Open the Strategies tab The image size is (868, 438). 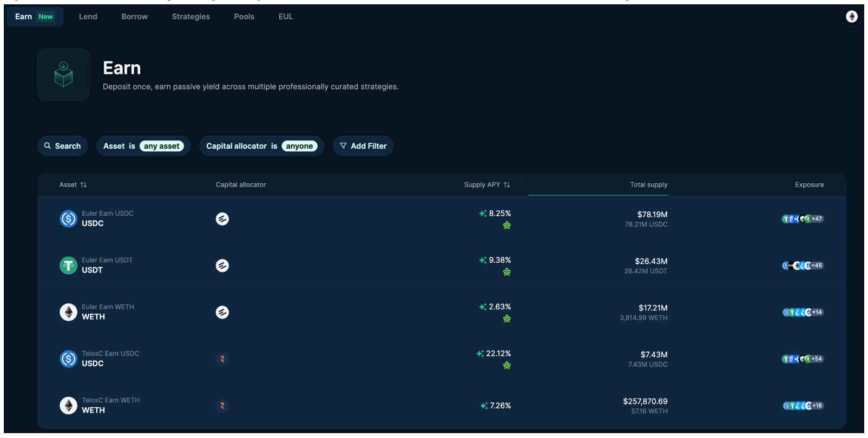(190, 17)
